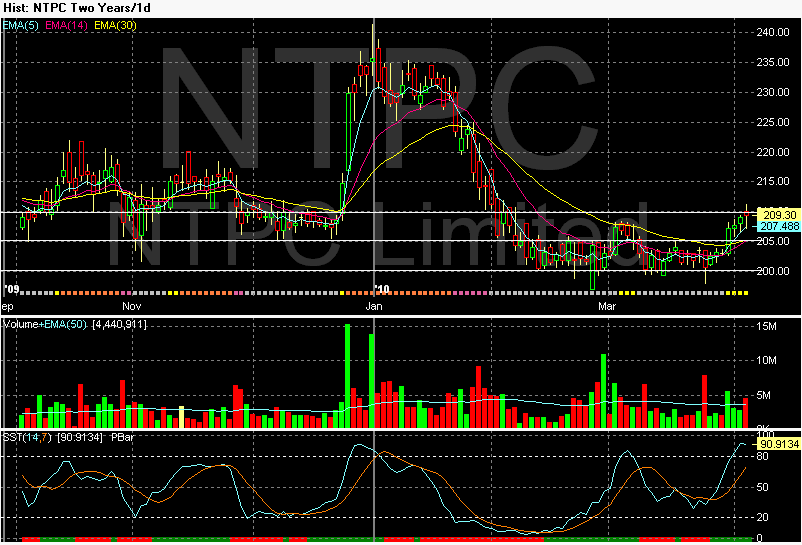Screen dimensions: 802x545
Task: Select the 'Hist: NTPC Two Years/1d' title
Action: (x=77, y=8)
